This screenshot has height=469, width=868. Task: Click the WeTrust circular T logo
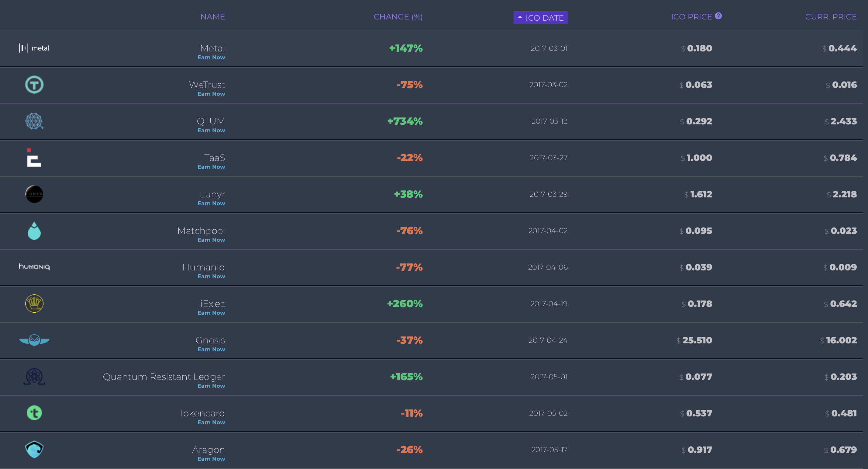(34, 85)
